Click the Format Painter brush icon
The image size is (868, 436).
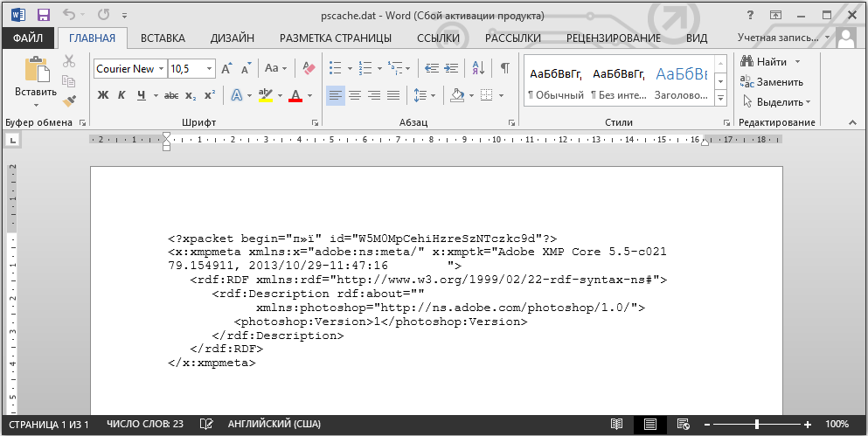click(69, 100)
